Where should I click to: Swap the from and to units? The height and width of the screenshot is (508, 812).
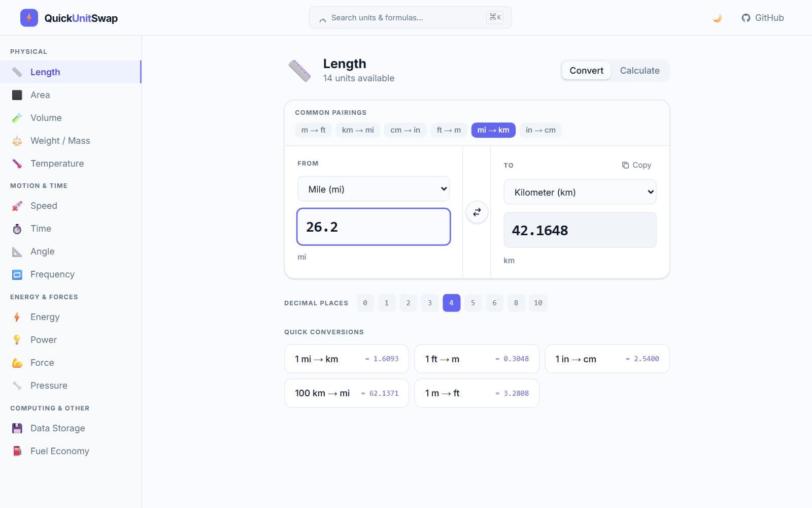(x=477, y=212)
